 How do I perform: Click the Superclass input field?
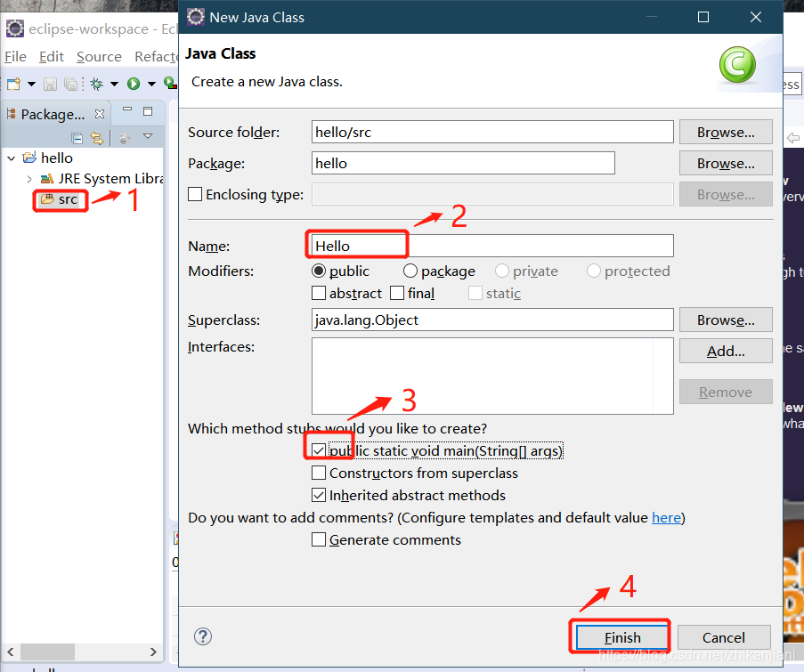pos(492,320)
